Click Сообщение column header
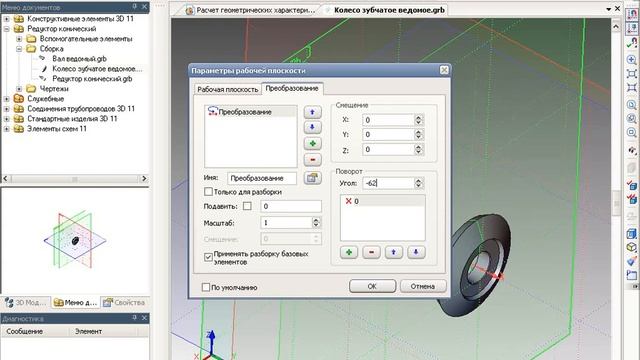 click(34, 331)
